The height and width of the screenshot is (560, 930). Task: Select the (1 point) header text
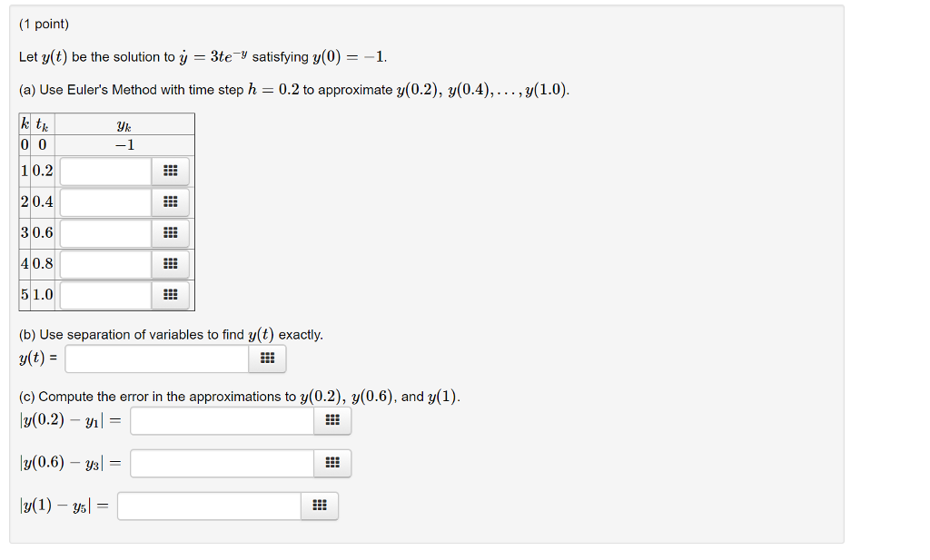(42, 24)
